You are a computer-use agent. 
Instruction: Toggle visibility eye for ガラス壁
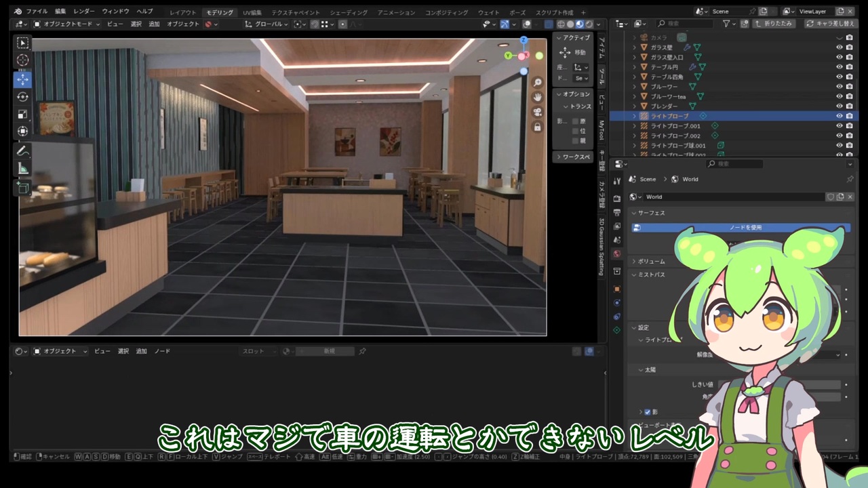pyautogui.click(x=840, y=47)
